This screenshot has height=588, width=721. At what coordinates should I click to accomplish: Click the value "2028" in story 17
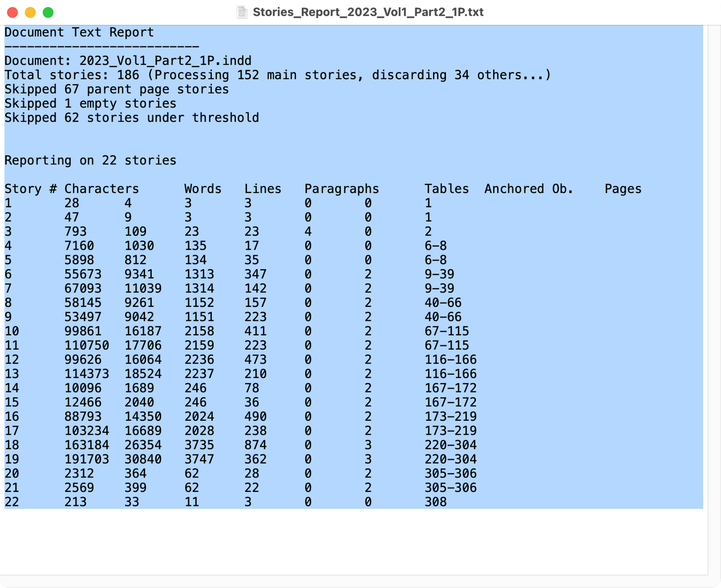(x=199, y=431)
